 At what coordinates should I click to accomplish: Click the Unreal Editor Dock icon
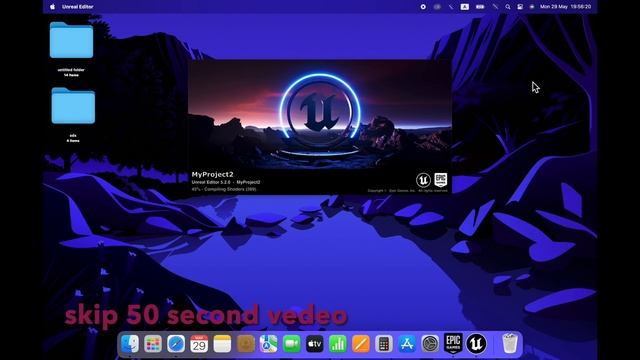pos(476,344)
